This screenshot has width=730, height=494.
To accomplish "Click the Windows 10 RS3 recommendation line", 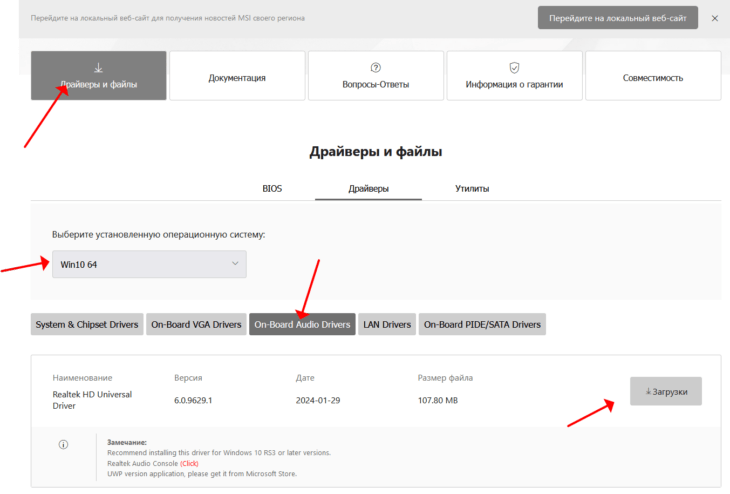I will [219, 453].
